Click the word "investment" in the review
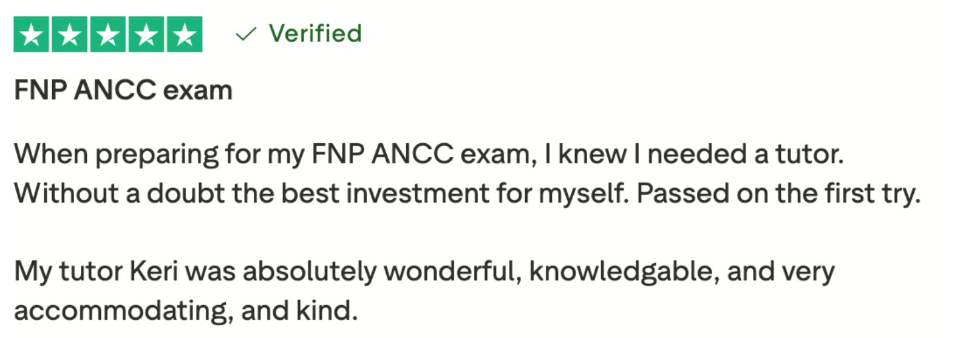 coord(418,194)
